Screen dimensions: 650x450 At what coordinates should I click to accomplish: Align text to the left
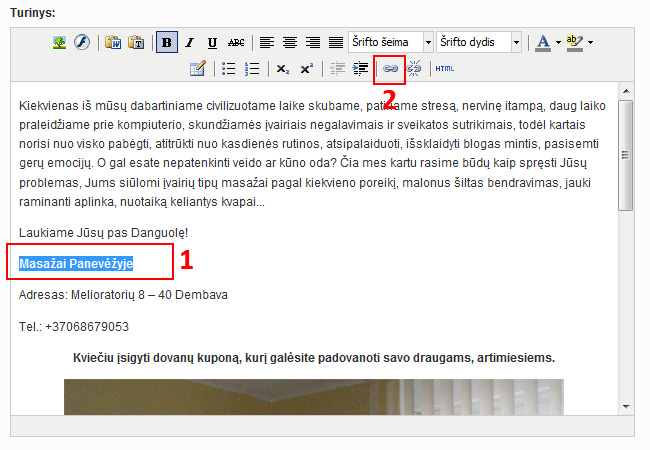click(x=267, y=42)
